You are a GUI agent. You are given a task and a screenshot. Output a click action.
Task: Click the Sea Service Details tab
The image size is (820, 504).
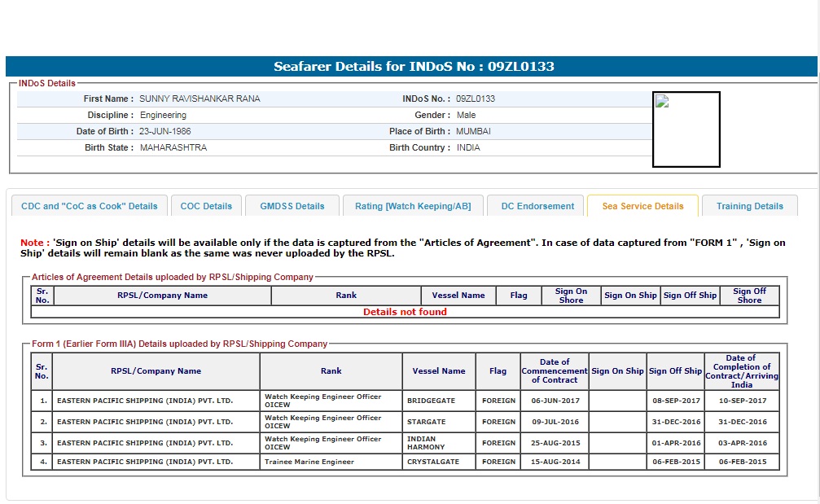[x=642, y=206]
